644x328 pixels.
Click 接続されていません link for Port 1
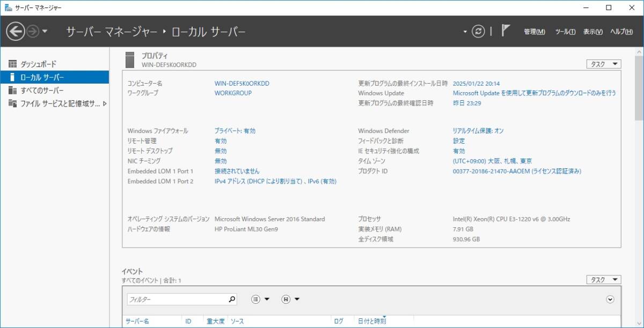click(x=237, y=171)
